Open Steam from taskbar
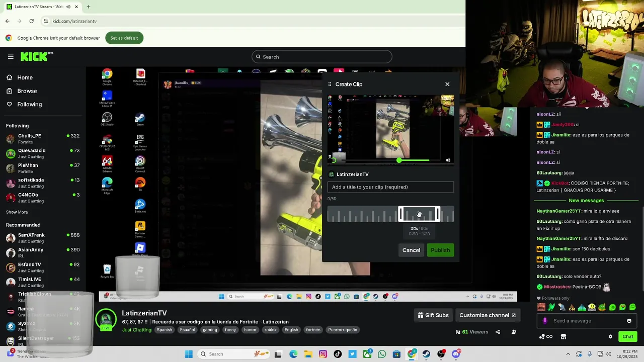 (426, 354)
